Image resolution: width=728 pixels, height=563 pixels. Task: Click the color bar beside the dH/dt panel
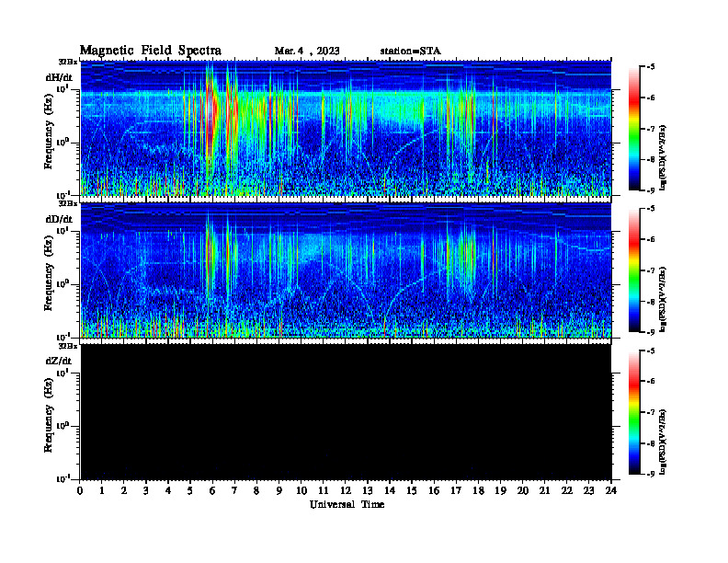633,128
